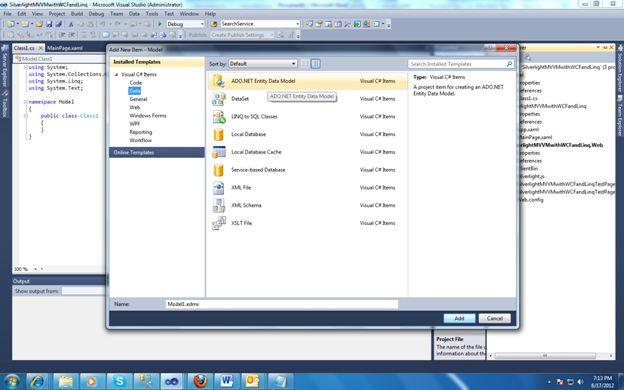Select the LINQ to SQL Classes icon
Viewport: 624px width, 390px height.
tap(218, 117)
